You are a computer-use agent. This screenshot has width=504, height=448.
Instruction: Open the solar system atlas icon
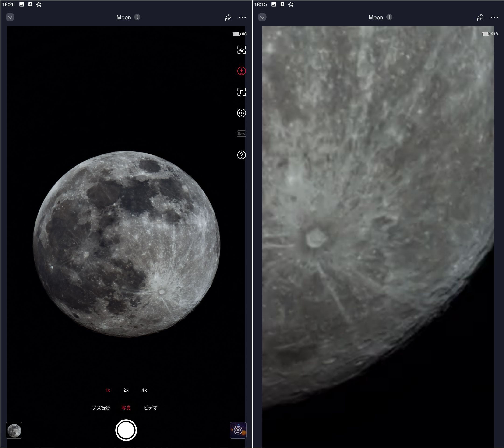238,430
